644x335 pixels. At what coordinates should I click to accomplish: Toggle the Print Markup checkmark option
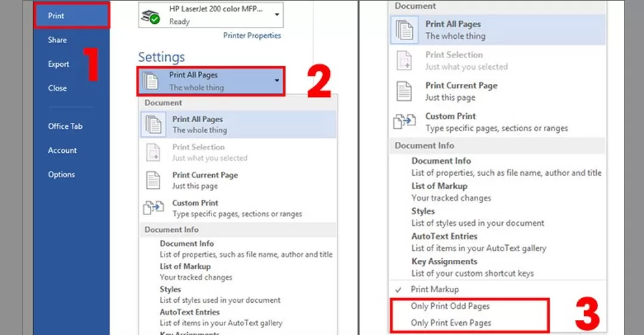[435, 289]
